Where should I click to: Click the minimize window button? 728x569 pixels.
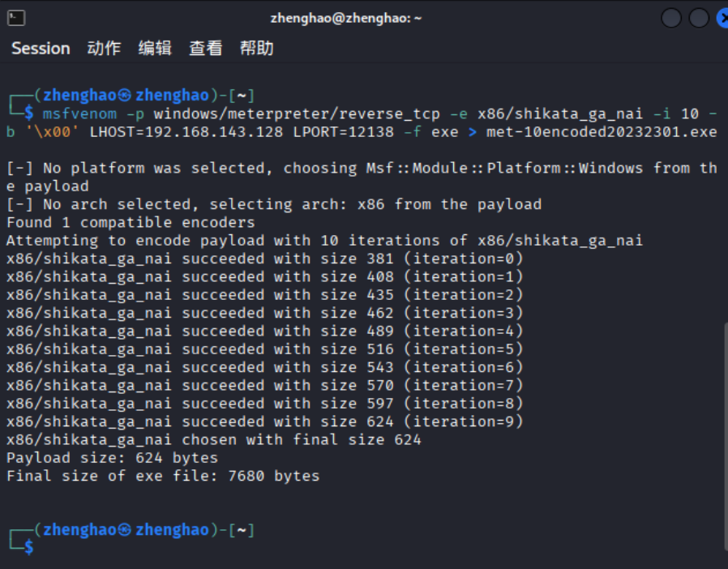[671, 18]
